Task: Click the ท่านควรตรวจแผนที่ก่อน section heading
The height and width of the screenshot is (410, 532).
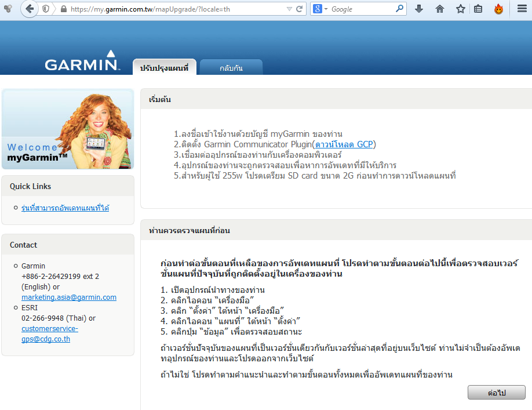Action: click(x=190, y=230)
